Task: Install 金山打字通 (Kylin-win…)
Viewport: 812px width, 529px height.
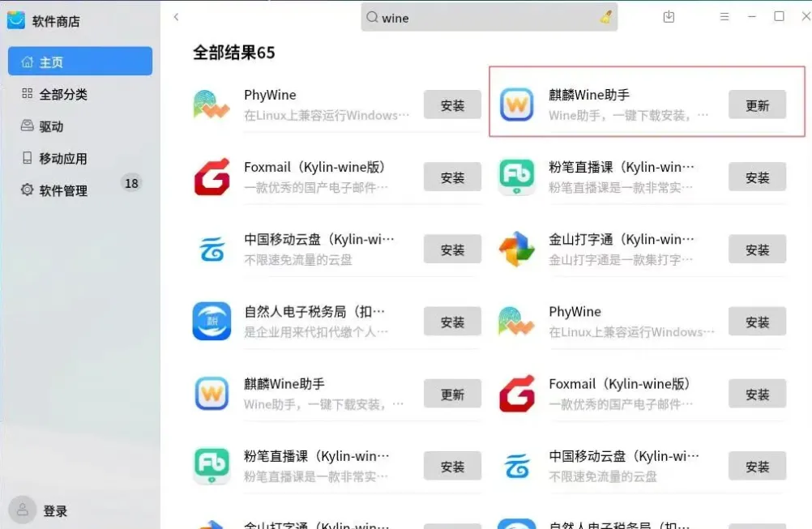Action: click(757, 250)
